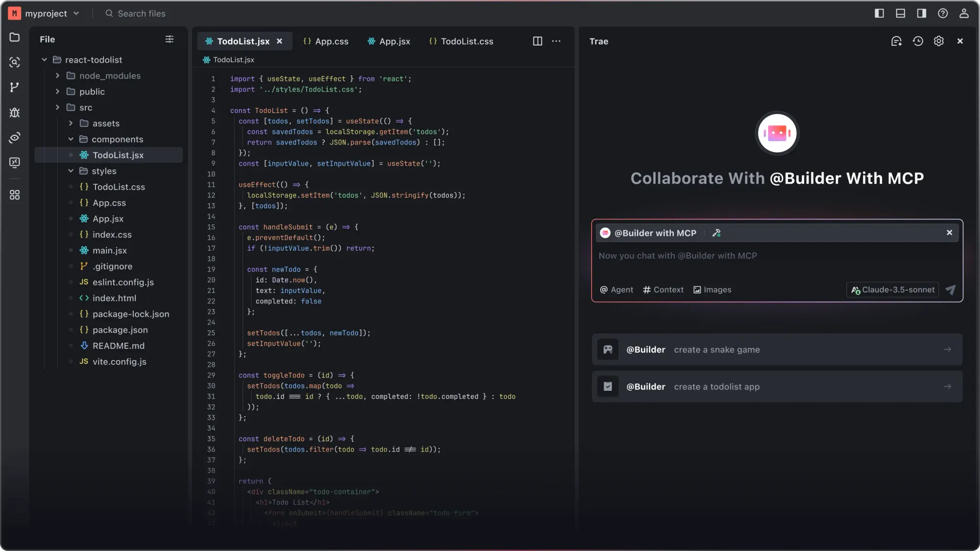Image resolution: width=980 pixels, height=551 pixels.
Task: Switch to the App.css tab
Action: click(326, 42)
